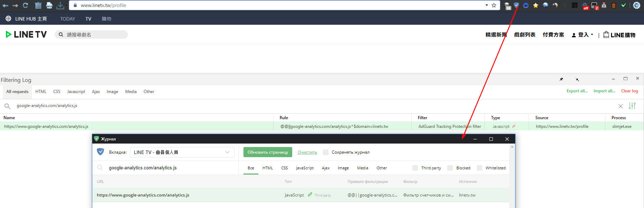Image resolution: width=644 pixels, height=208 pixels.
Task: Select All requests tab in Filtering Log
Action: click(x=17, y=92)
